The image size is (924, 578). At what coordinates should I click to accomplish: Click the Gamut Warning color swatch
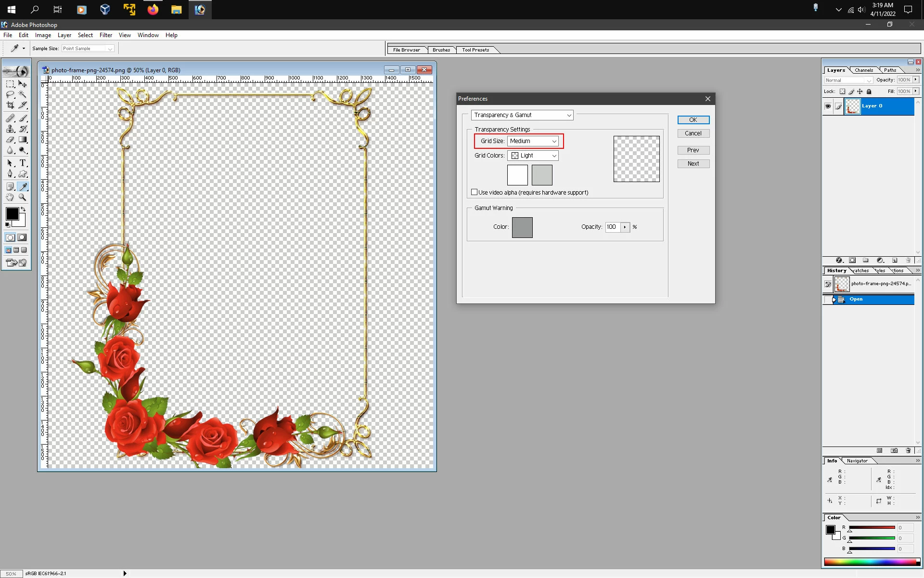click(522, 227)
